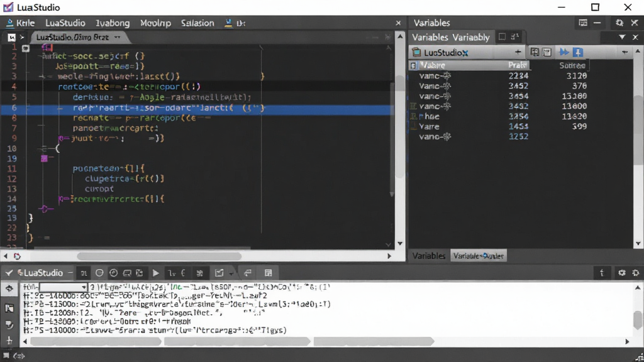This screenshot has height=362, width=644.
Task: Click the refresh icon below the editor
Action: (x=17, y=256)
